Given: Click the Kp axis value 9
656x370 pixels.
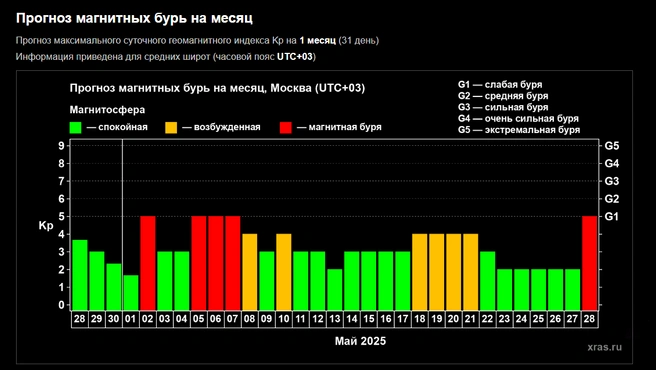Looking at the screenshot, I should pyautogui.click(x=62, y=146).
